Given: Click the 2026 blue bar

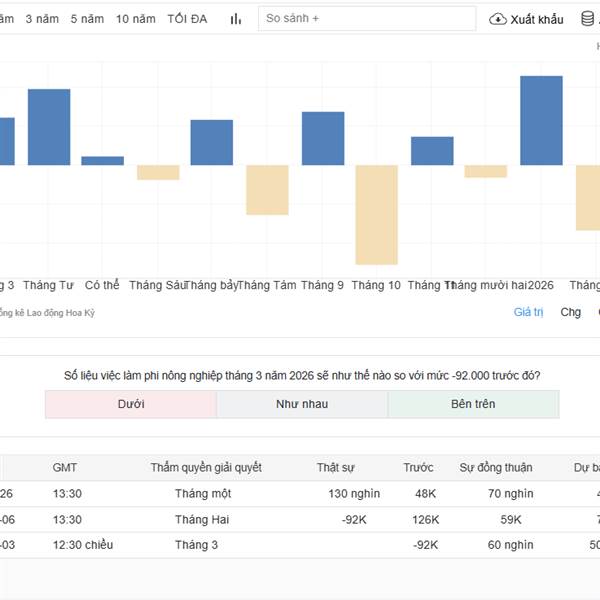Looking at the screenshot, I should pyautogui.click(x=541, y=121).
